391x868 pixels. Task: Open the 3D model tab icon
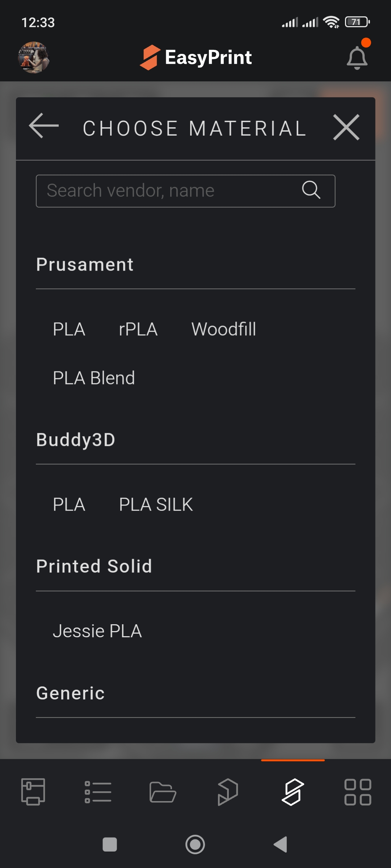coord(228,792)
